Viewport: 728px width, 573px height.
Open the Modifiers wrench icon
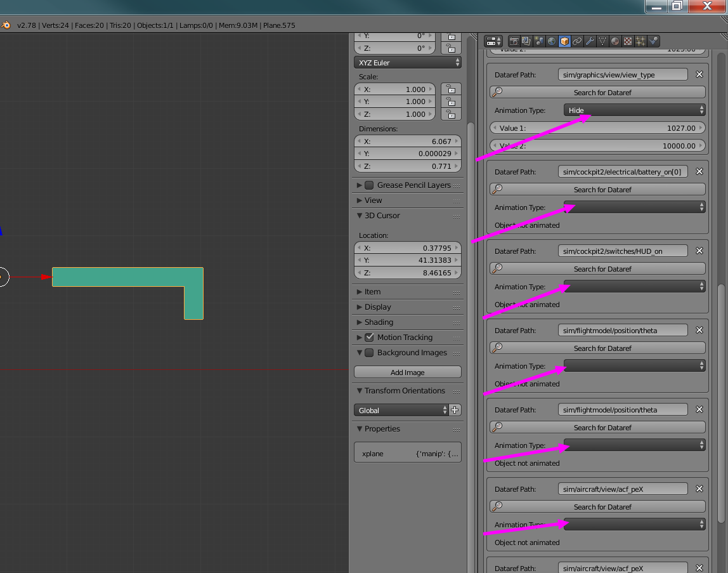tap(590, 41)
